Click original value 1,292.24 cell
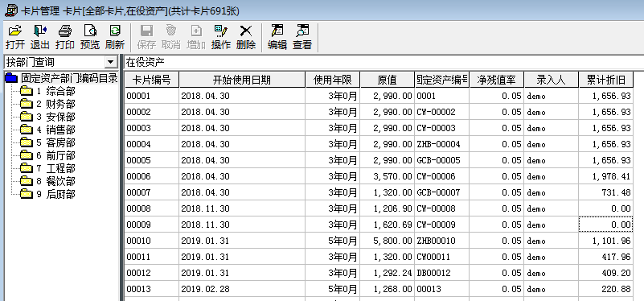Viewport: 644px width, 301px height. point(387,273)
